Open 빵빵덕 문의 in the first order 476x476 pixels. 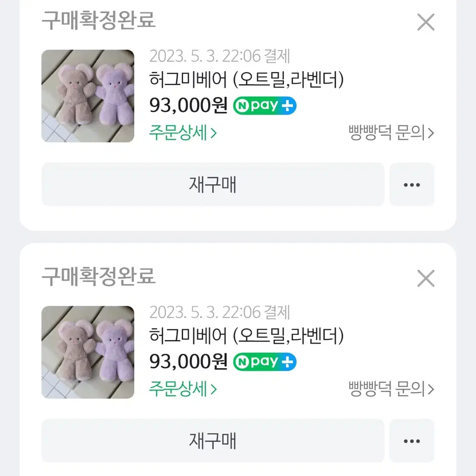391,133
